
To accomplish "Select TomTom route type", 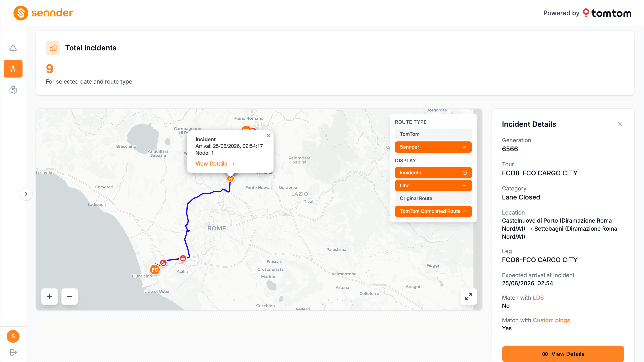I will [433, 134].
